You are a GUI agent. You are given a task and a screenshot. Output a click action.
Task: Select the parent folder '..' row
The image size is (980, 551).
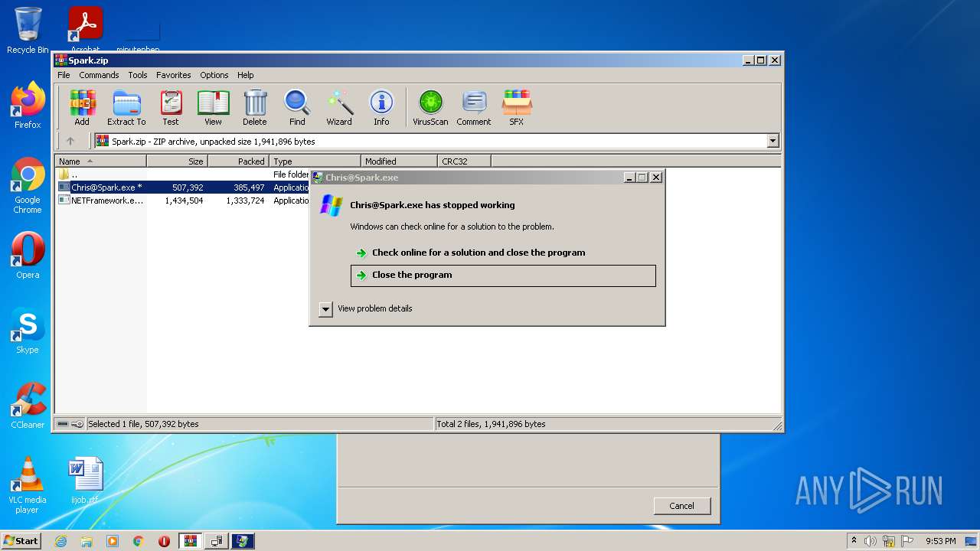pos(183,174)
